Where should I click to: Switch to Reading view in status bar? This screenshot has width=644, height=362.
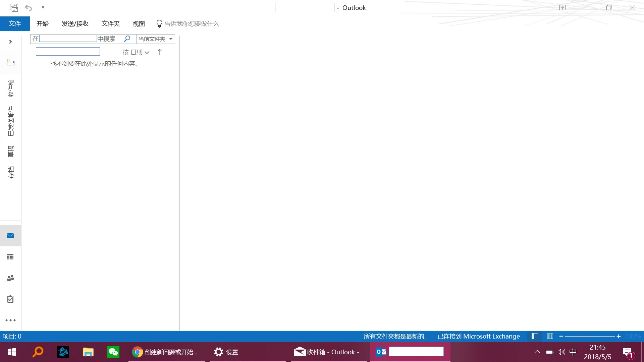[550, 336]
